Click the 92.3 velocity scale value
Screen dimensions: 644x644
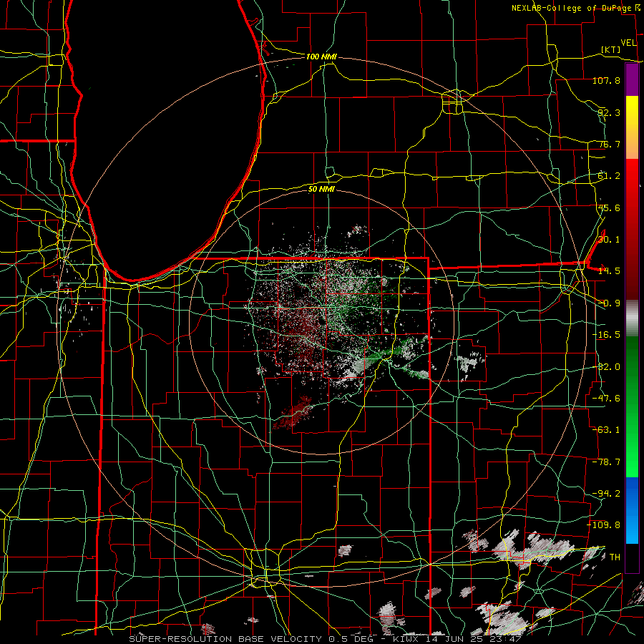click(x=609, y=112)
